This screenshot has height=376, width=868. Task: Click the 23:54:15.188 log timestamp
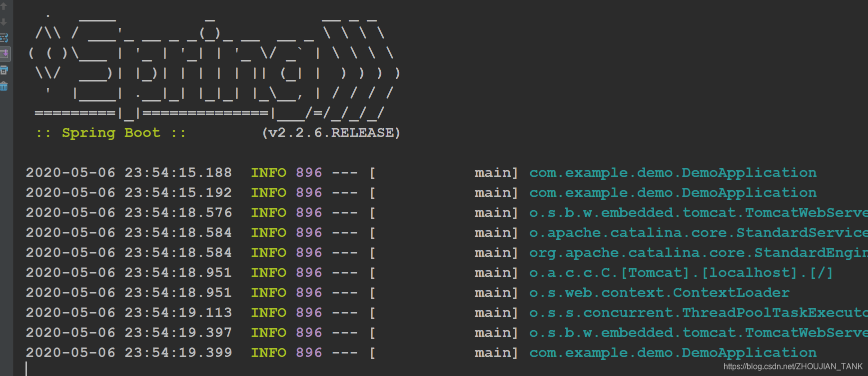[178, 173]
